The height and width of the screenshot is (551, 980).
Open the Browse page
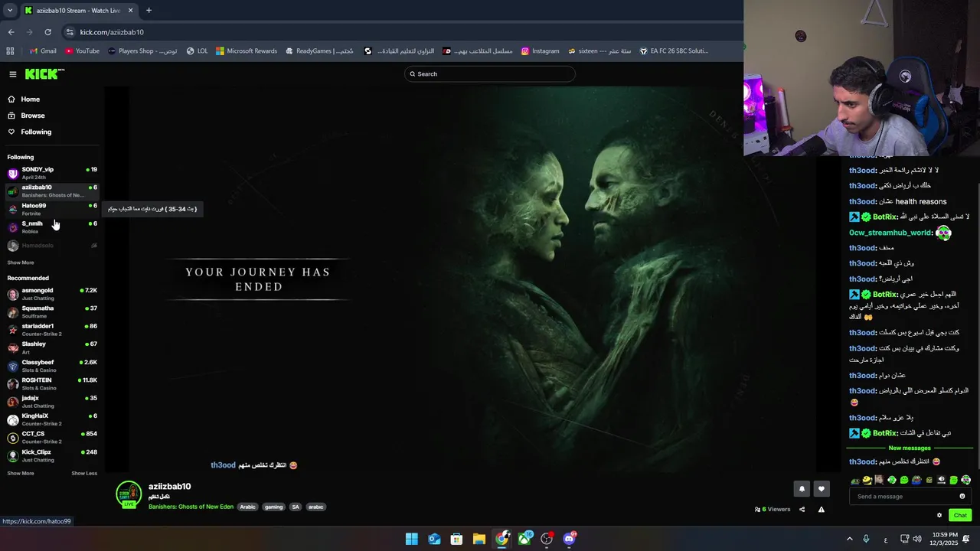click(x=26, y=116)
